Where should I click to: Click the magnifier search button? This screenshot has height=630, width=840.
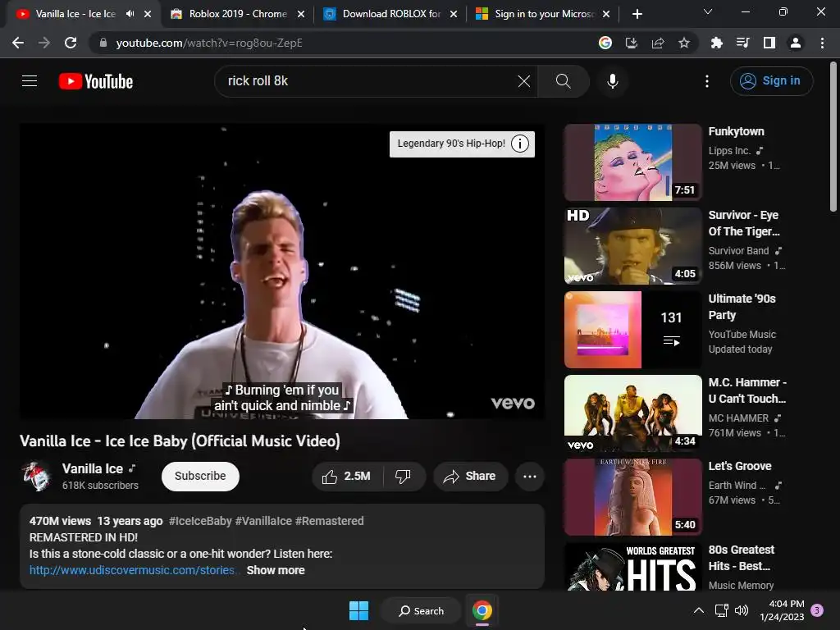563,81
